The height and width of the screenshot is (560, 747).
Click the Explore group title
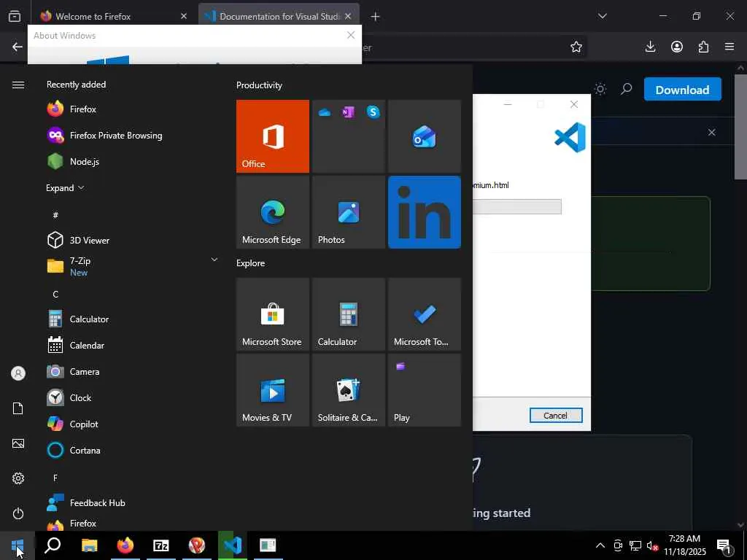tap(251, 262)
